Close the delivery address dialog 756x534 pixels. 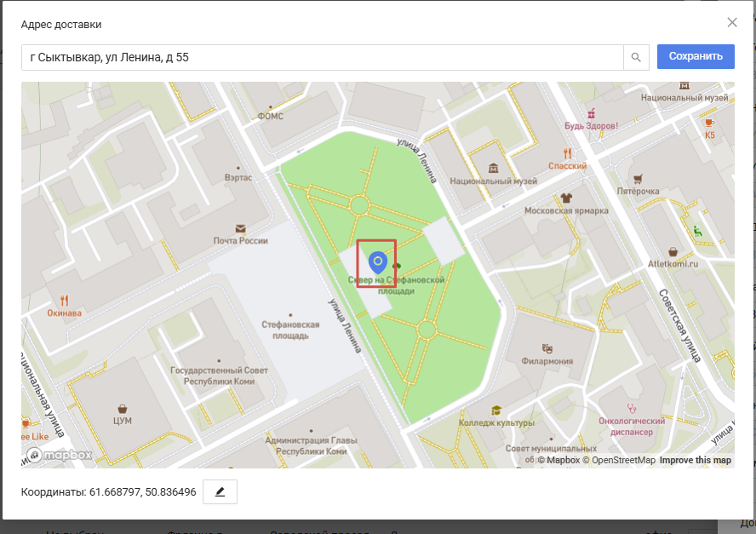click(x=732, y=23)
